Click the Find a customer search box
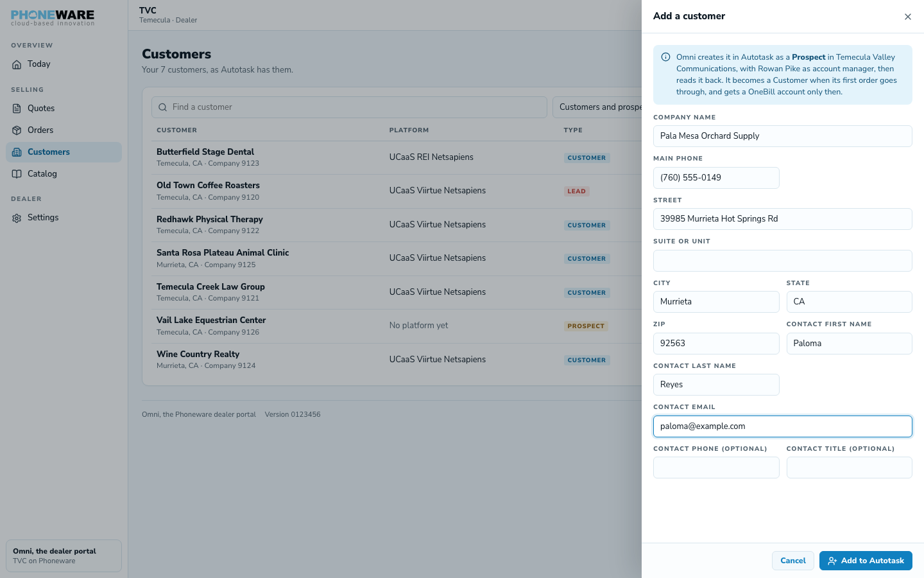924x578 pixels. (349, 107)
